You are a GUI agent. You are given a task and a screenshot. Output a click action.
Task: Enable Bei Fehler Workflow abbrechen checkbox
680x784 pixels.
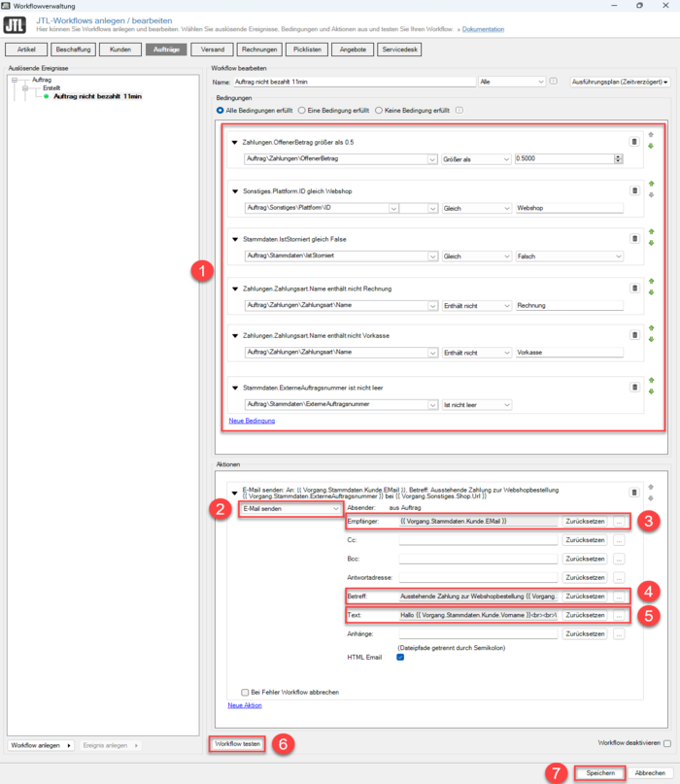click(245, 693)
